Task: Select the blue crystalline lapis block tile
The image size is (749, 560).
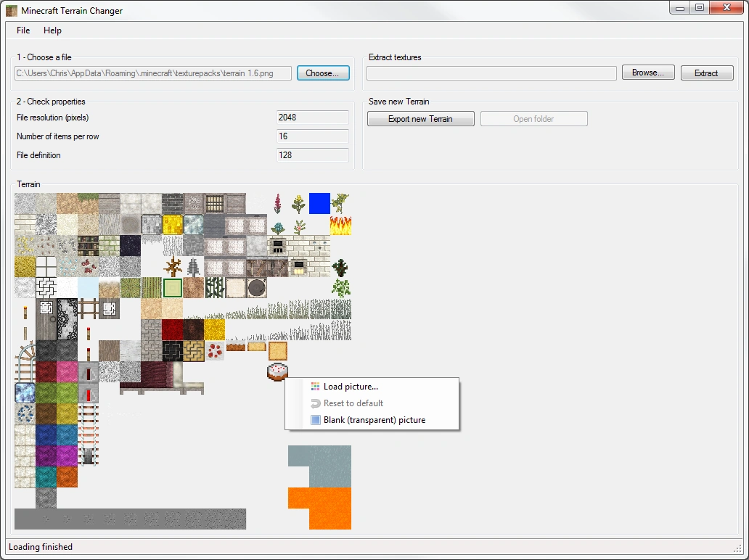Action: point(25,392)
